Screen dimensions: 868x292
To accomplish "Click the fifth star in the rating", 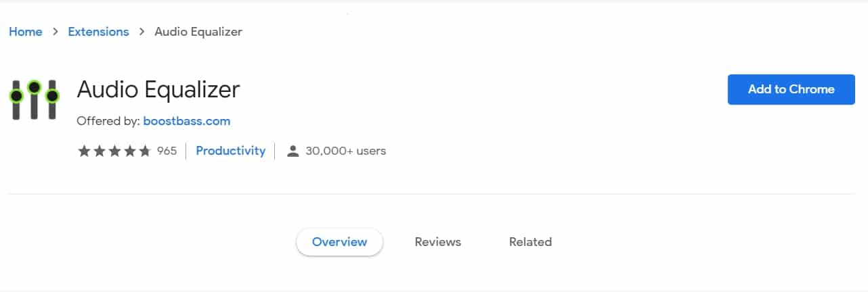I will (x=144, y=151).
